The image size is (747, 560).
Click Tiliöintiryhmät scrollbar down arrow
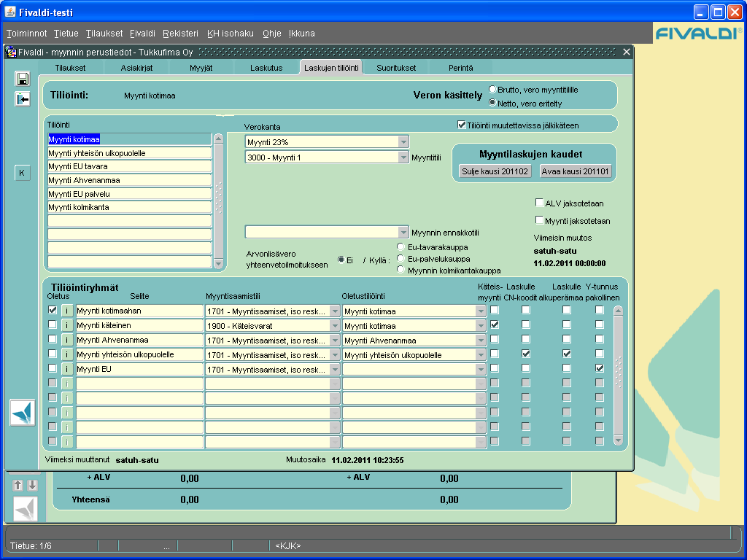(x=619, y=440)
